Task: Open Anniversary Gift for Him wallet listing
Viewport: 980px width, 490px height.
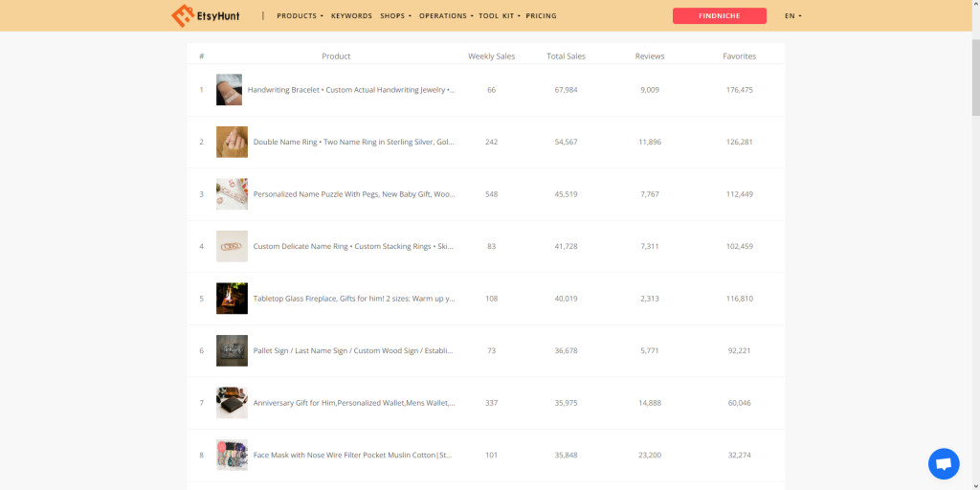Action: (x=353, y=403)
